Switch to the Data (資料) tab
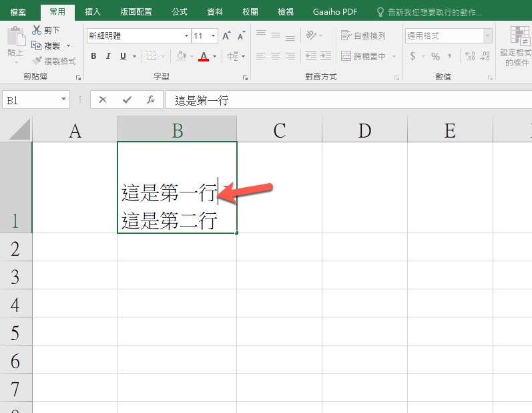This screenshot has height=413, width=532. point(215,12)
